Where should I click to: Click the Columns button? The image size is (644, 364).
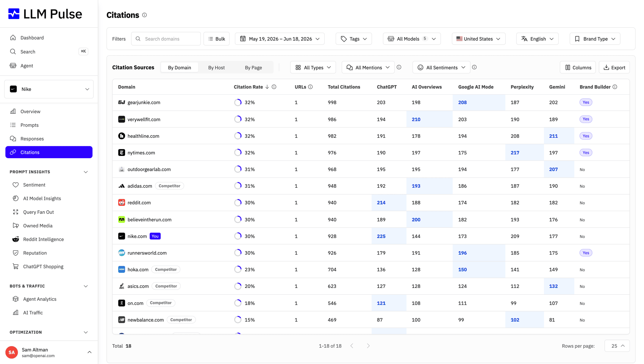pos(578,67)
